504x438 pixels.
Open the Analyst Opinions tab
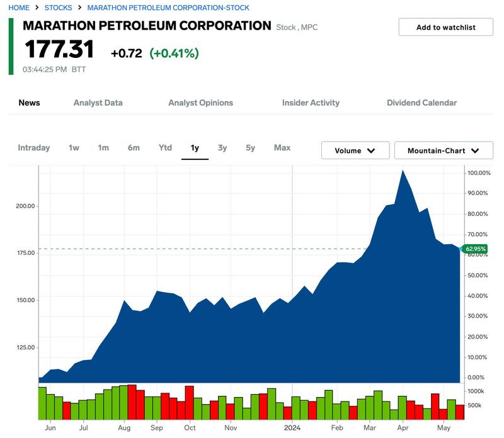[200, 103]
